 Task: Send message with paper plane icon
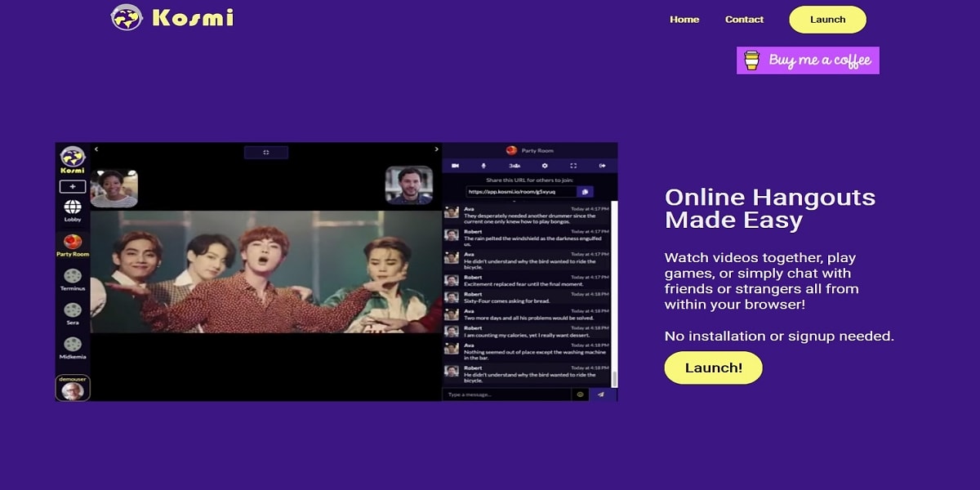click(601, 394)
